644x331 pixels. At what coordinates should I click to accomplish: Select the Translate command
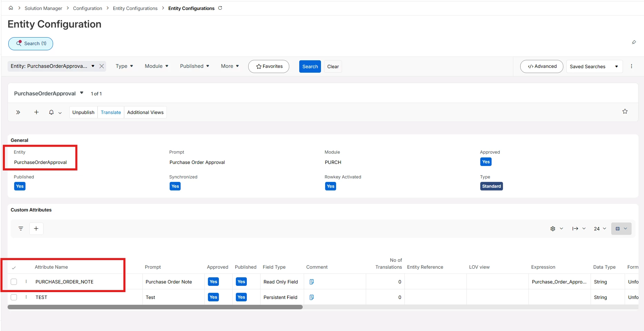coord(111,112)
